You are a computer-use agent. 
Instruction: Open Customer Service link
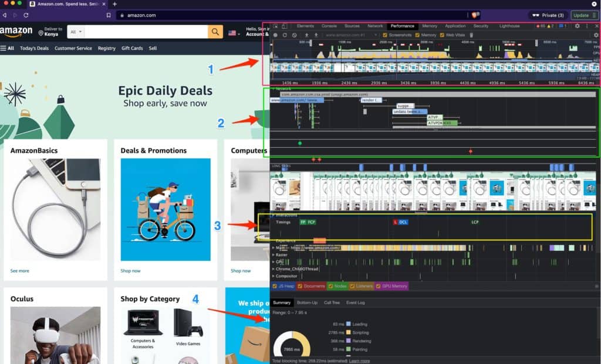click(x=73, y=48)
